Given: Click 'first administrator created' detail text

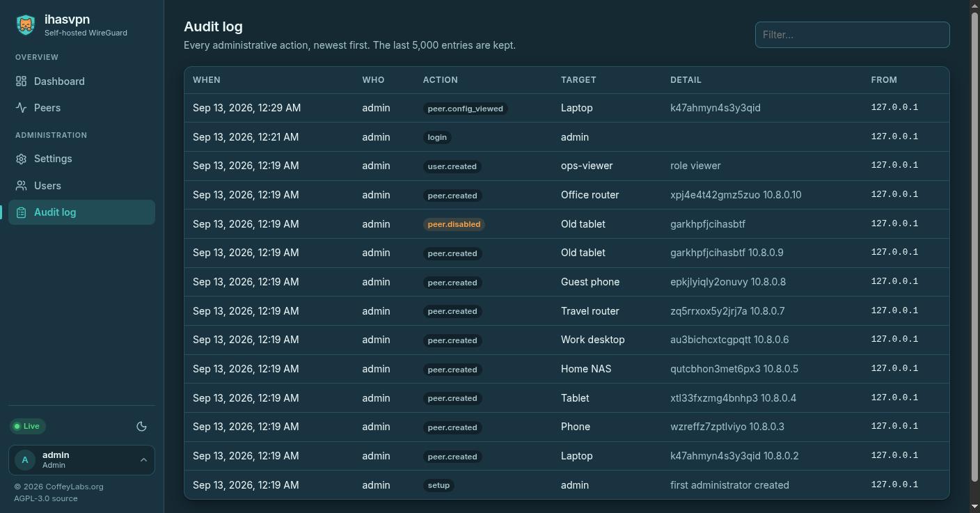Looking at the screenshot, I should pos(729,485).
